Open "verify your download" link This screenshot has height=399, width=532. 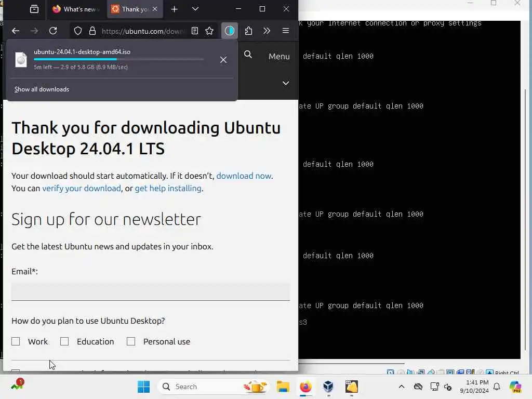tap(82, 188)
